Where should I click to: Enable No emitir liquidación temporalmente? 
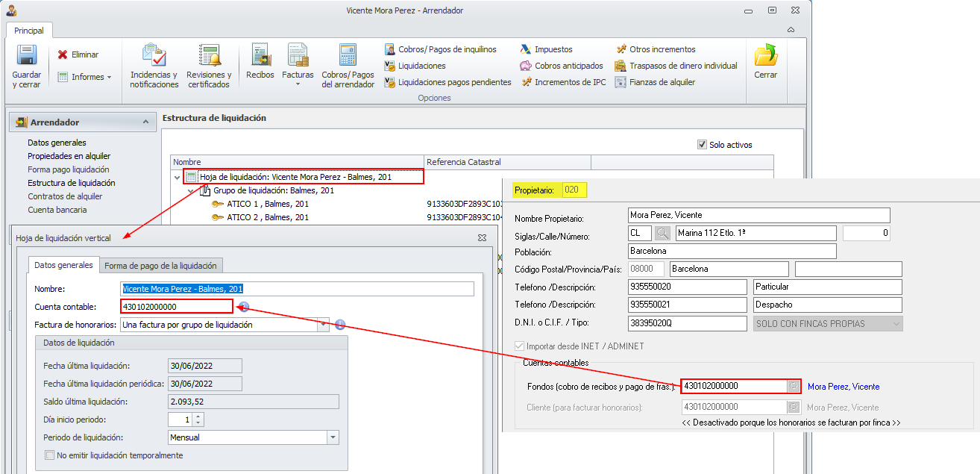click(50, 455)
